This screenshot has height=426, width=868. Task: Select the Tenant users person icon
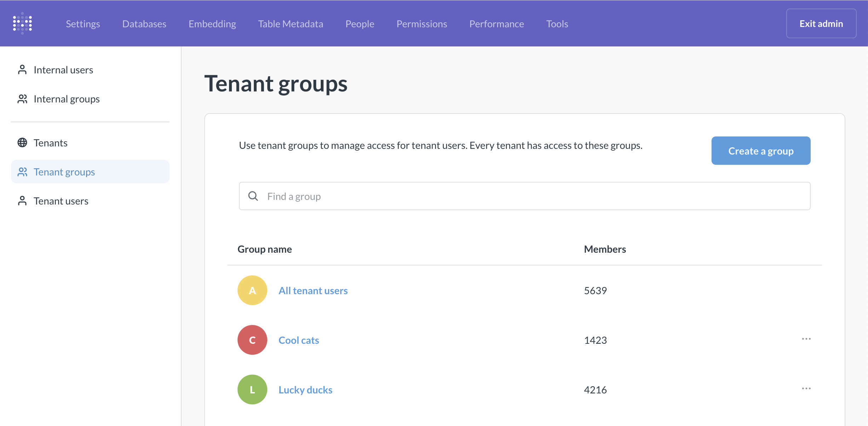click(22, 201)
